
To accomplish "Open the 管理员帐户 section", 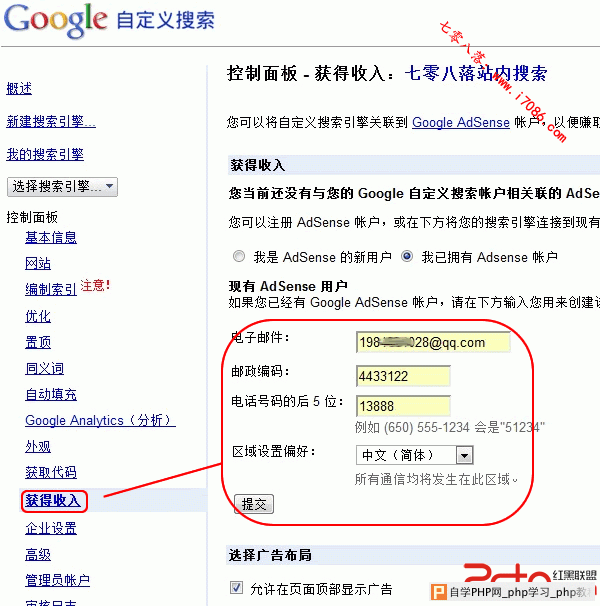I will pos(58,580).
